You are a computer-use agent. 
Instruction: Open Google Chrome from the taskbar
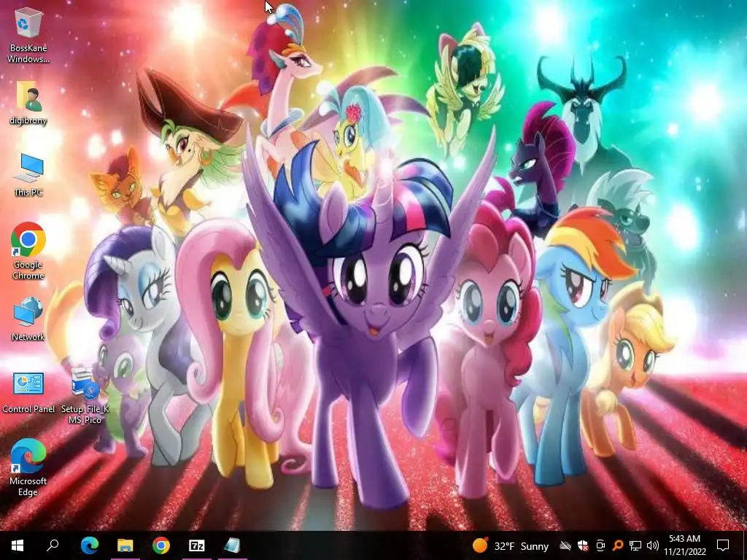pyautogui.click(x=161, y=545)
